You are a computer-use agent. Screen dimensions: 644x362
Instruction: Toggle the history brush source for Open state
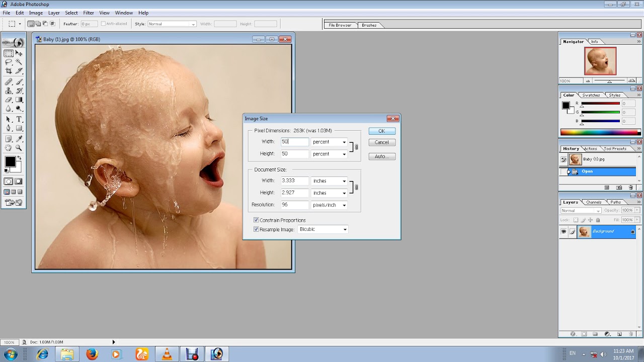pos(563,171)
